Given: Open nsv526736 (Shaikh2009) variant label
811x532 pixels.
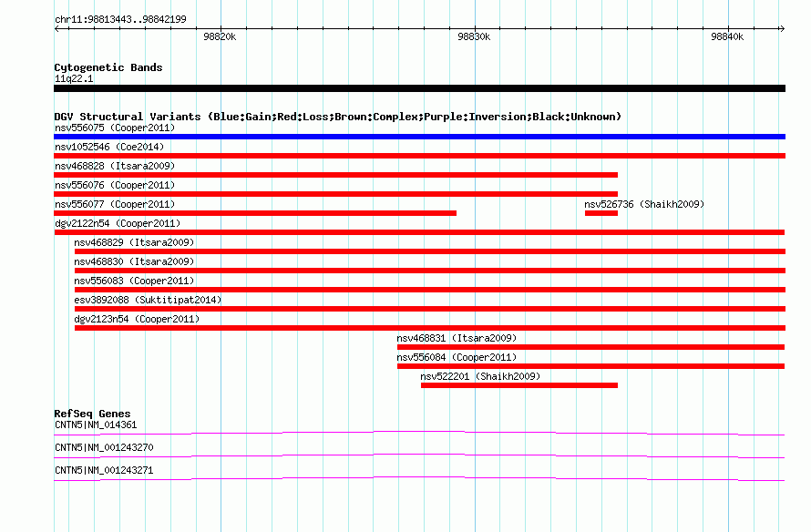Looking at the screenshot, I should pos(644,204).
